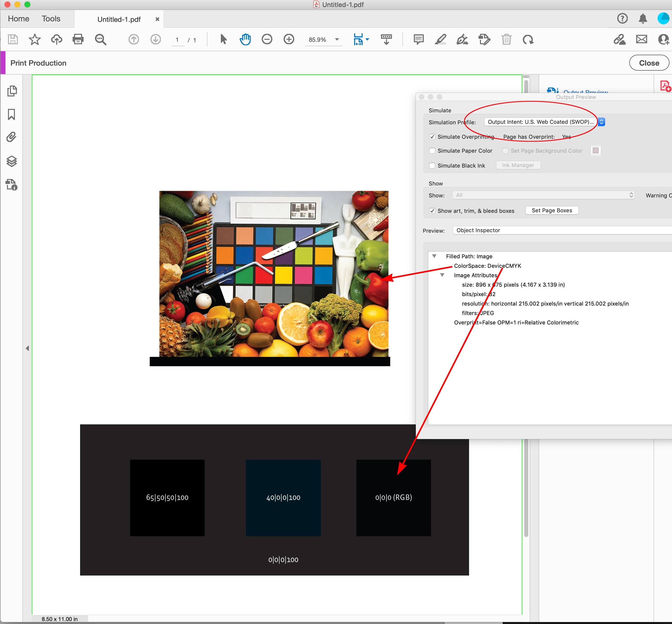Click the Add comment sticky note icon
The width and height of the screenshot is (672, 624).
(x=418, y=40)
